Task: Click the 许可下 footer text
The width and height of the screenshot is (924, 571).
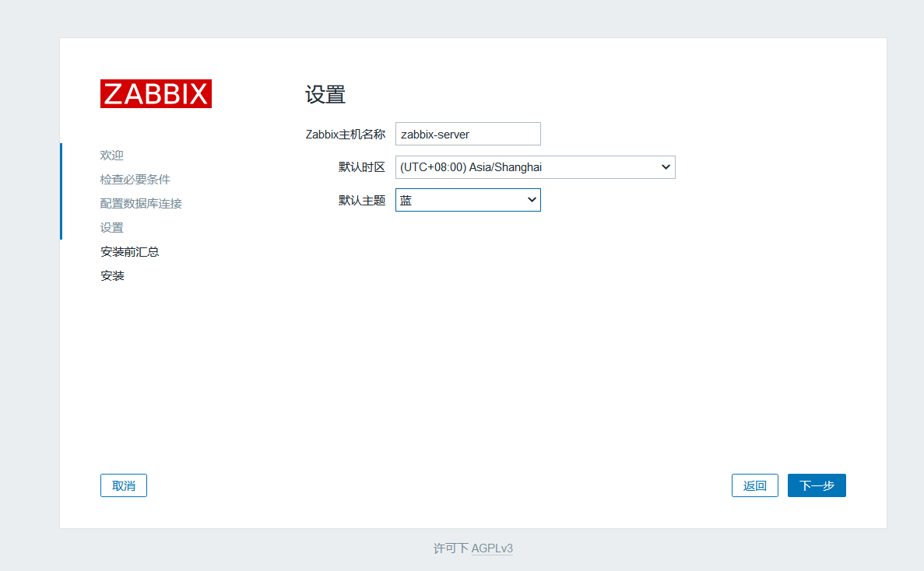Action: pos(451,548)
